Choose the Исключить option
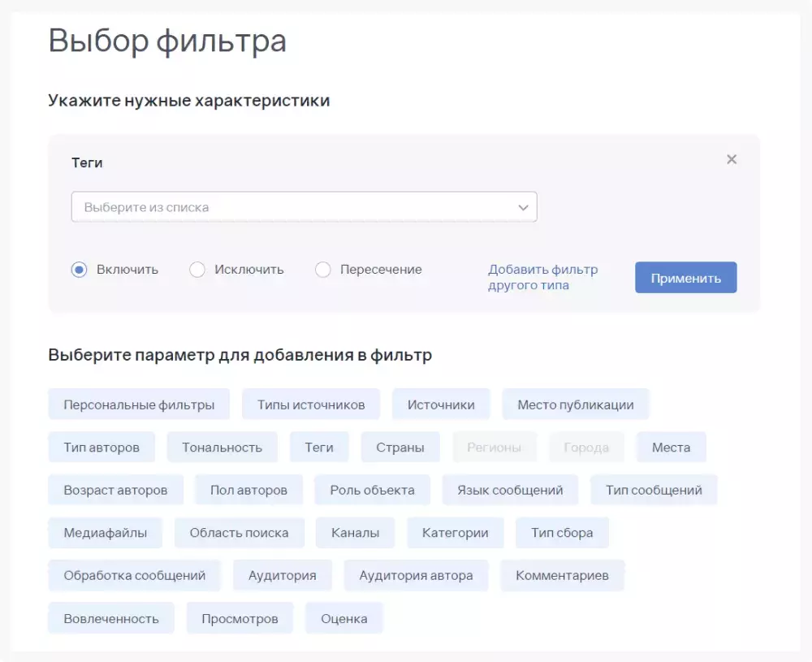The height and width of the screenshot is (662, 812). point(197,269)
